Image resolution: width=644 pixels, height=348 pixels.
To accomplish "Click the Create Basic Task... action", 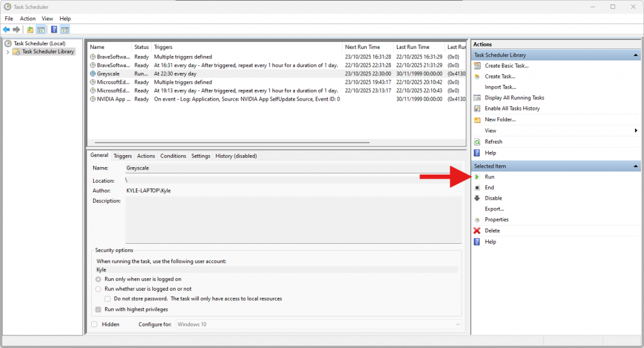I will [x=506, y=66].
